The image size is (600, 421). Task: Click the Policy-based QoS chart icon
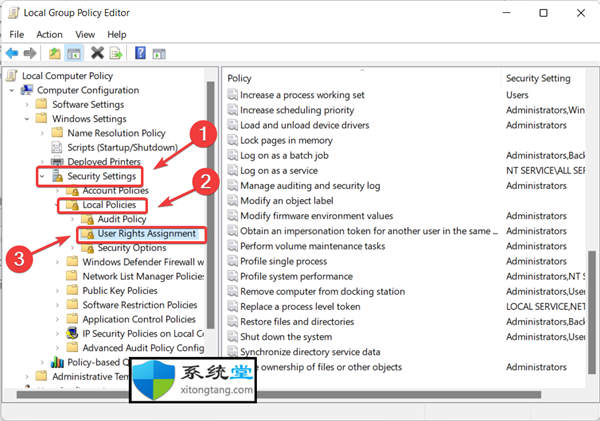coord(57,362)
